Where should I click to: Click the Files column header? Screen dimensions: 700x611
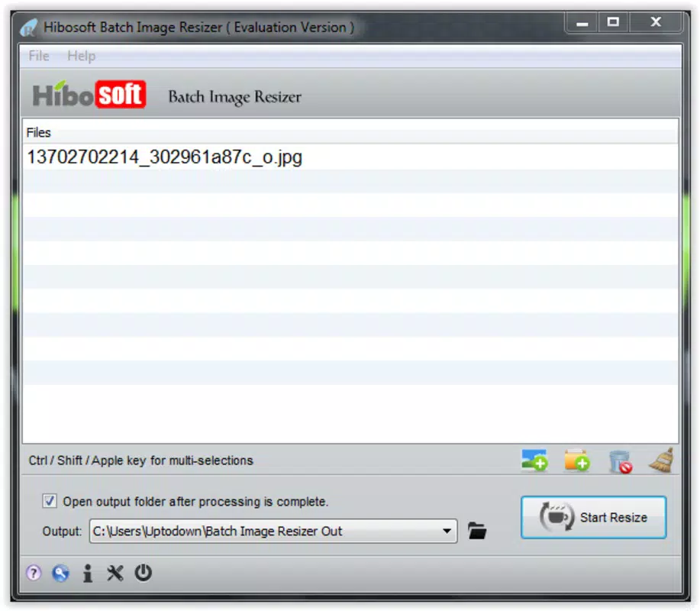[350, 132]
